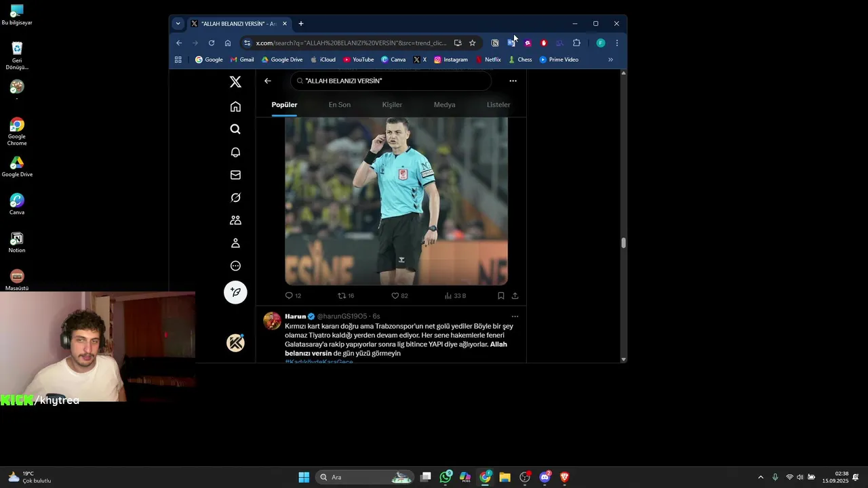Open Chrome profile avatar F

(601, 43)
